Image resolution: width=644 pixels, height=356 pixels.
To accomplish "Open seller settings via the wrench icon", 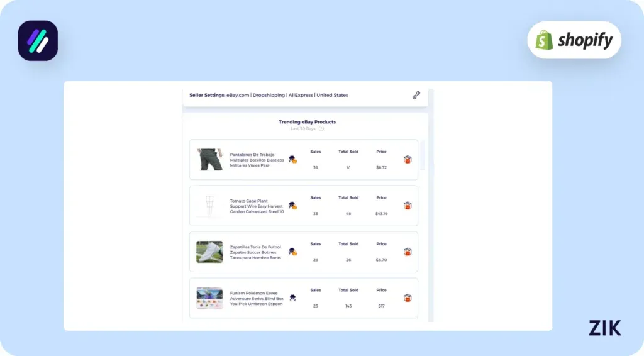I will click(x=416, y=95).
